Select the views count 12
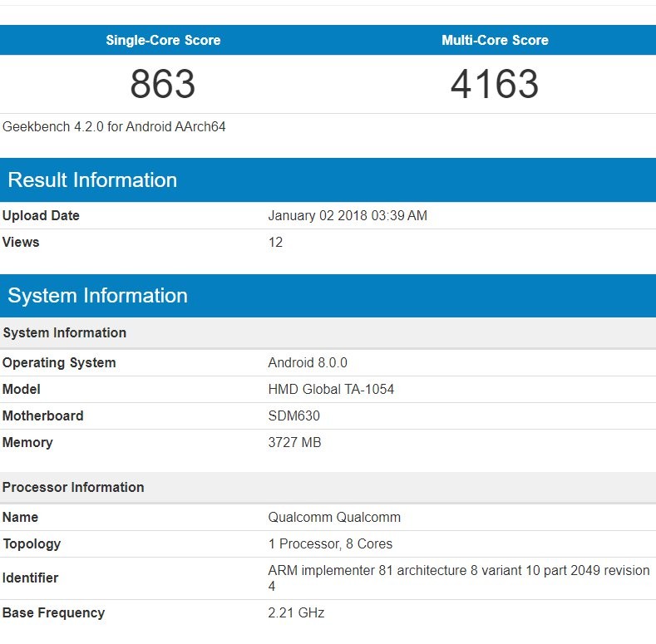 [x=276, y=242]
